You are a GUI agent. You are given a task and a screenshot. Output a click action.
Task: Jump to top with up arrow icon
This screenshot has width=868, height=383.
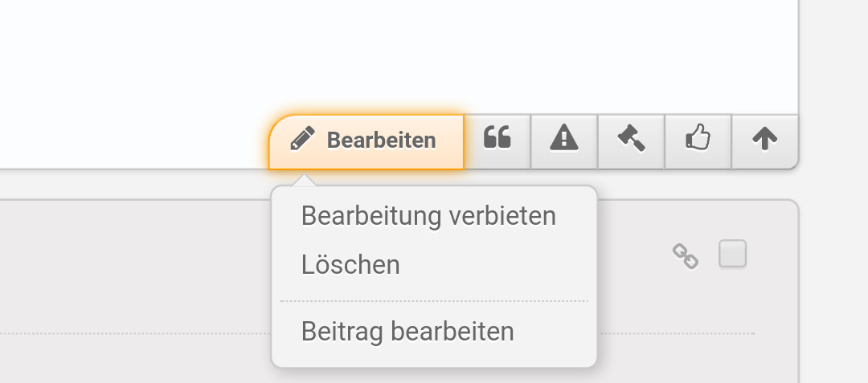pyautogui.click(x=764, y=139)
